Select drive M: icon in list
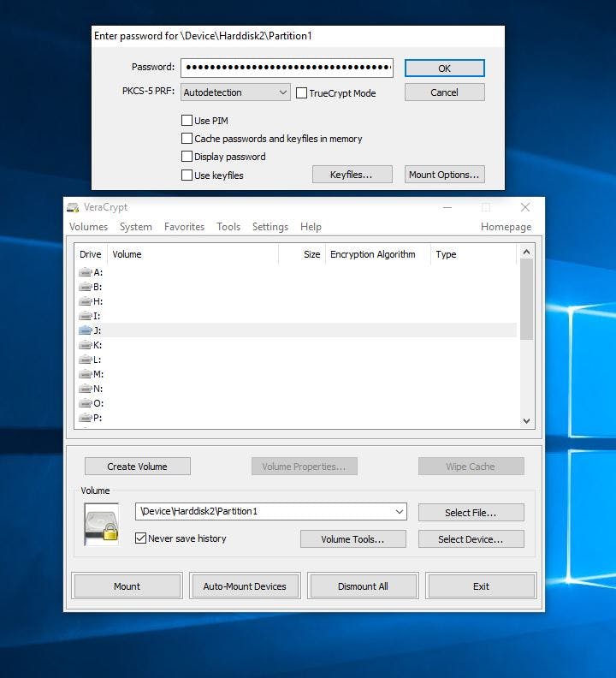Screen dimensions: 616x678 click(x=86, y=374)
